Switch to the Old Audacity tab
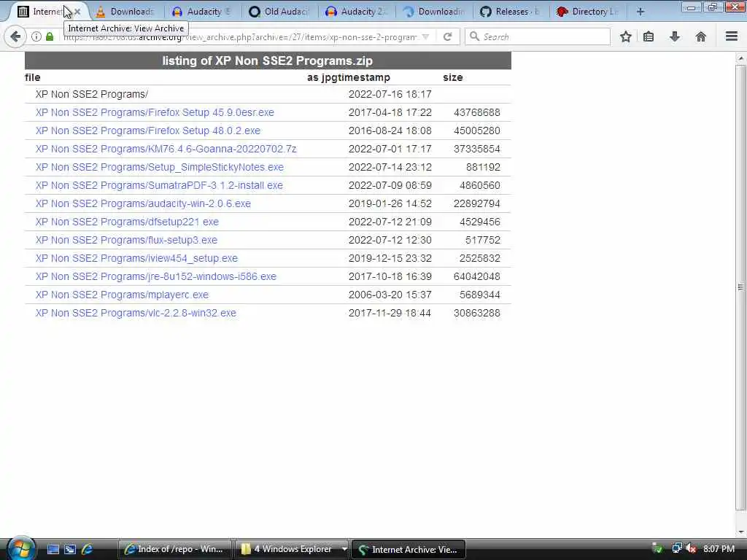 279,12
